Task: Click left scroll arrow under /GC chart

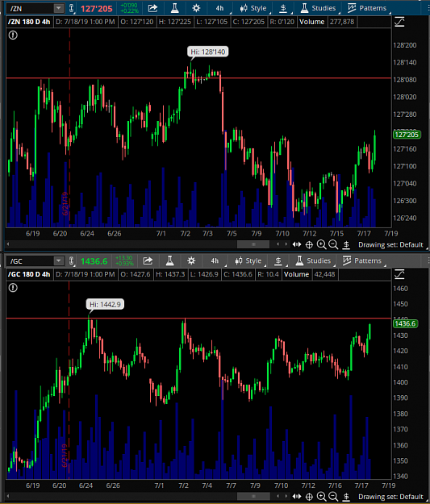Action: [x=8, y=497]
